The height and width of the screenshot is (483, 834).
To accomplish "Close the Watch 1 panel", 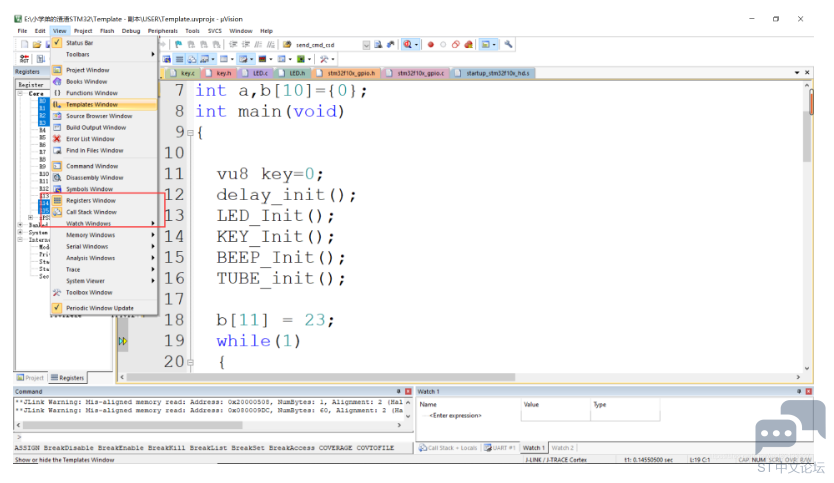I will click(808, 392).
